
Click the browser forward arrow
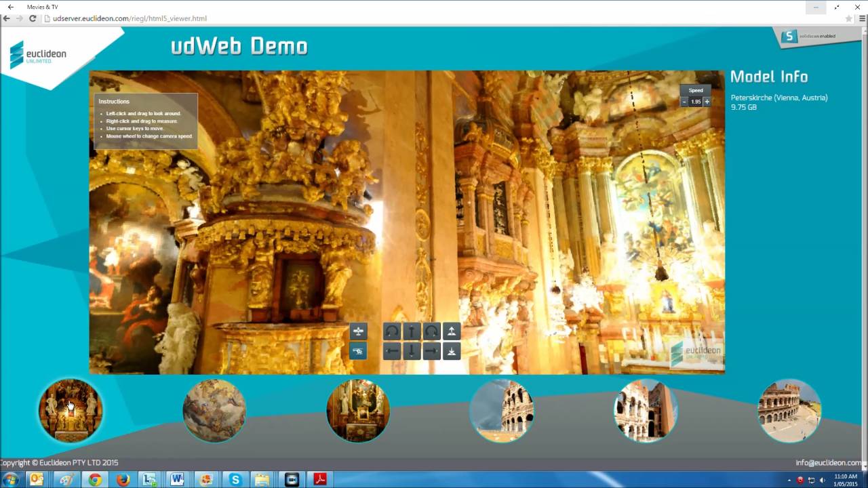[20, 18]
